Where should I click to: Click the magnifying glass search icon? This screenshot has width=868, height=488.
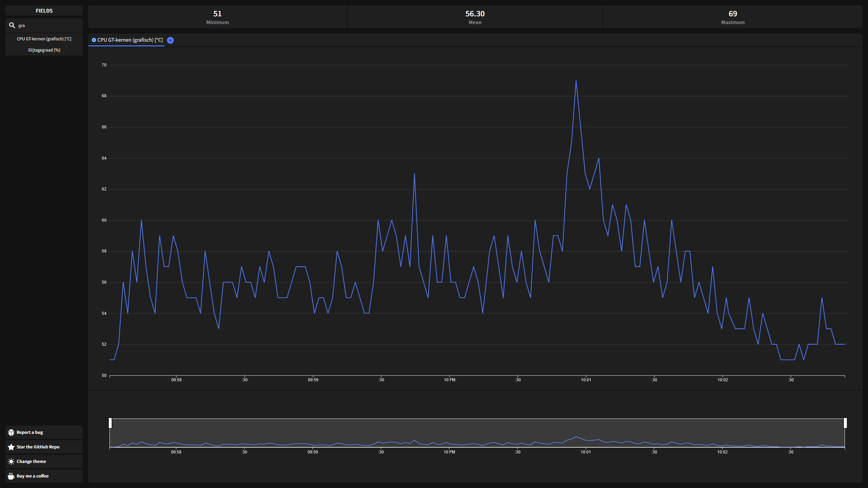pos(12,25)
